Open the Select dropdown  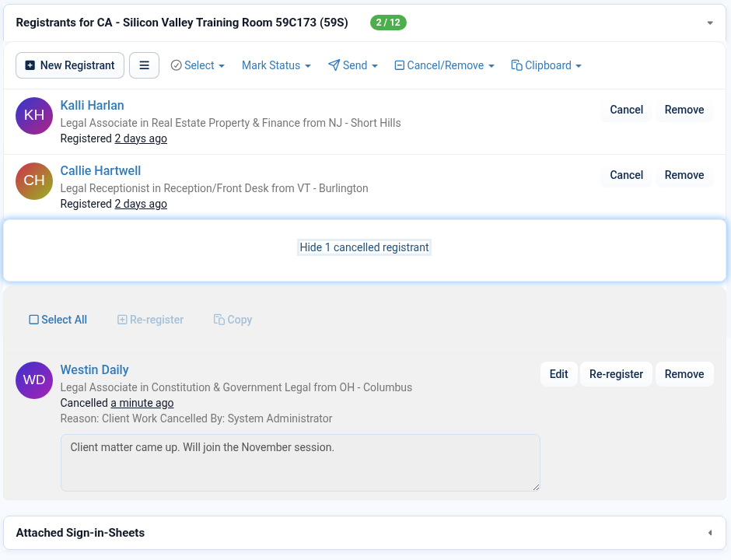pos(198,65)
